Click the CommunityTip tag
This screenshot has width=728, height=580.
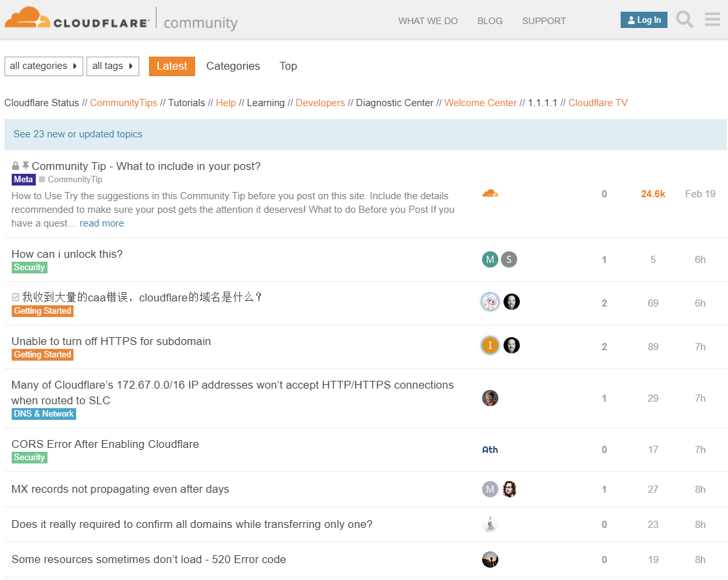pos(70,180)
